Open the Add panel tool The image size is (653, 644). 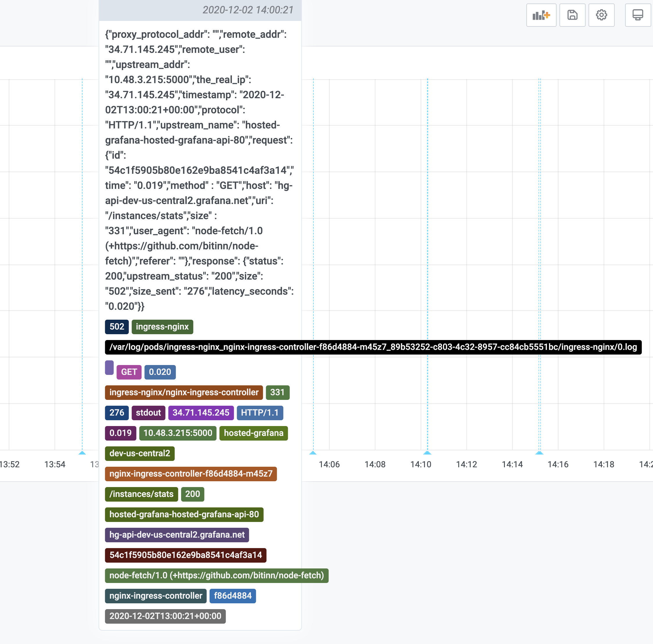coord(541,15)
